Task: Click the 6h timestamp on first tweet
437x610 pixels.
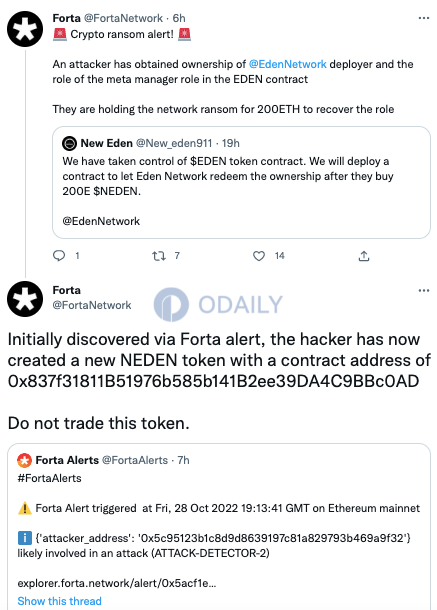Action: tap(179, 18)
